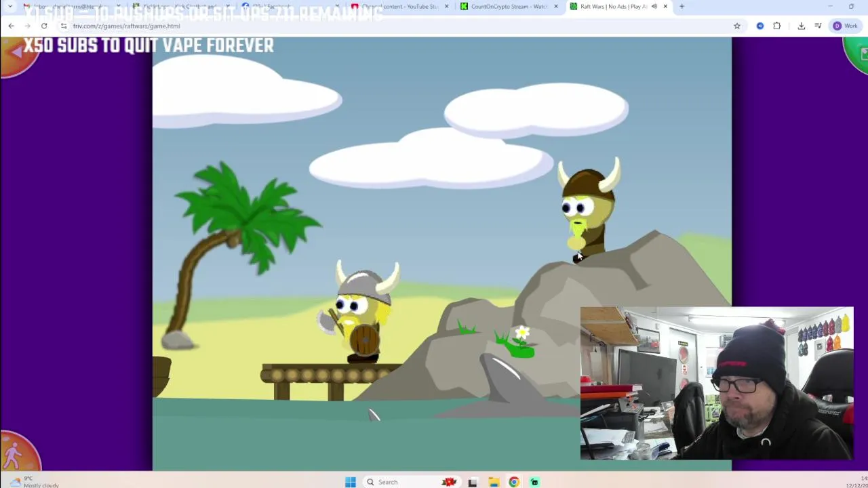Close the Raft Wars tab
This screenshot has height=488, width=868.
[665, 6]
